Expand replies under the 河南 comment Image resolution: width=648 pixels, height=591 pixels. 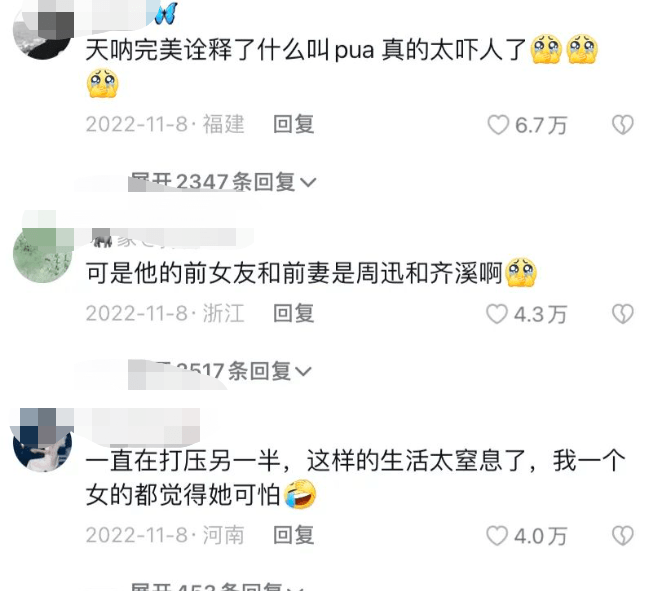(217, 586)
